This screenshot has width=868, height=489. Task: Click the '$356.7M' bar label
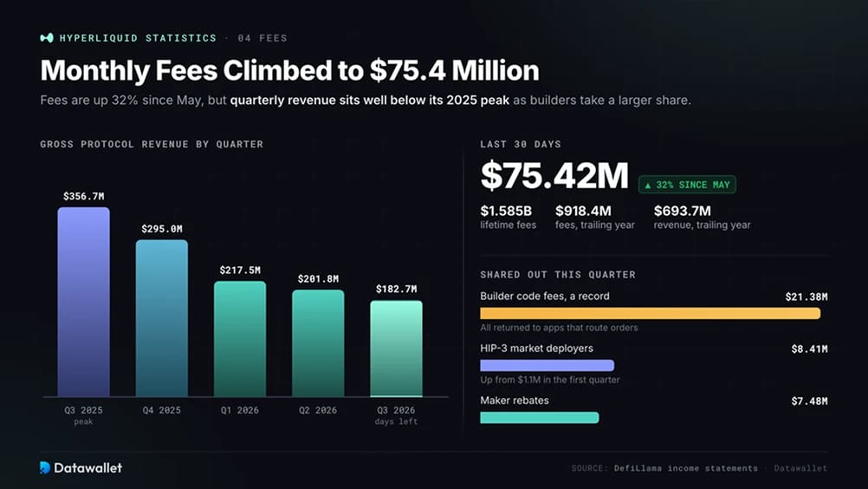83,197
